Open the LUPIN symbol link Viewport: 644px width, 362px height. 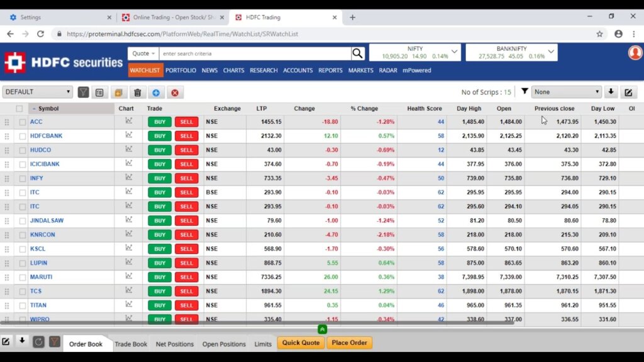point(38,263)
